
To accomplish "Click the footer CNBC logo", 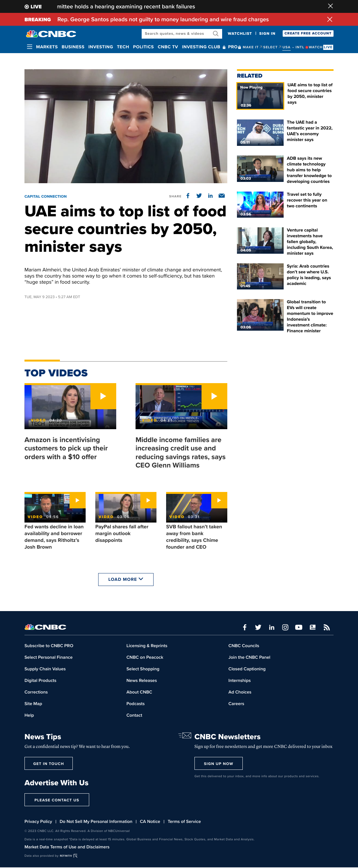I will 45,627.
